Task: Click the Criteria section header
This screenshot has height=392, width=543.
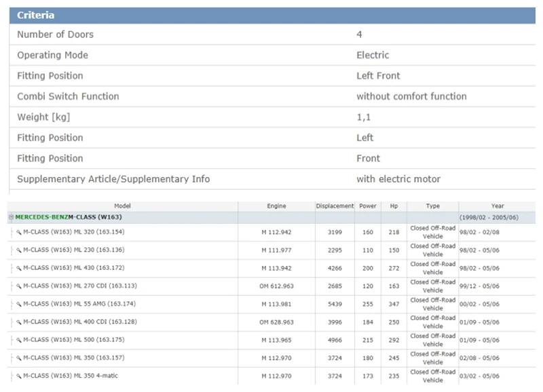Action: point(273,15)
